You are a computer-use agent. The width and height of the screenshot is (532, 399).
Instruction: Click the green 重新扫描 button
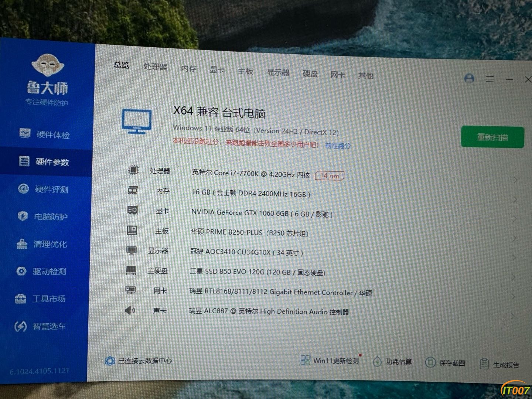tap(492, 137)
